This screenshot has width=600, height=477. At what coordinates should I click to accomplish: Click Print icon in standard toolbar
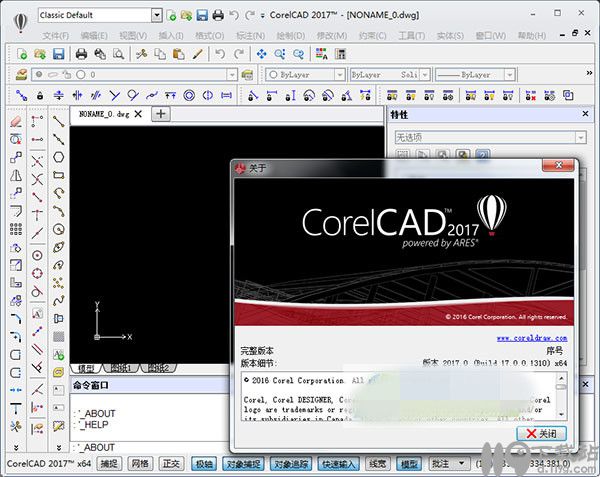pyautogui.click(x=81, y=54)
